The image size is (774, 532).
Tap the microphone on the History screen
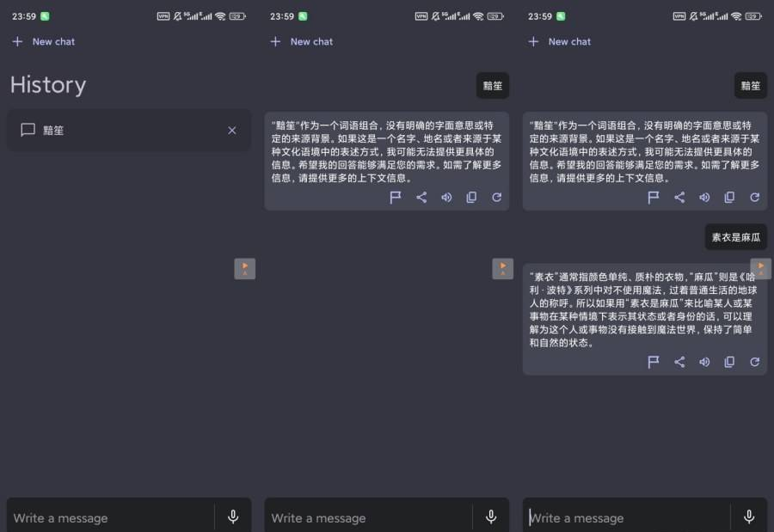233,517
